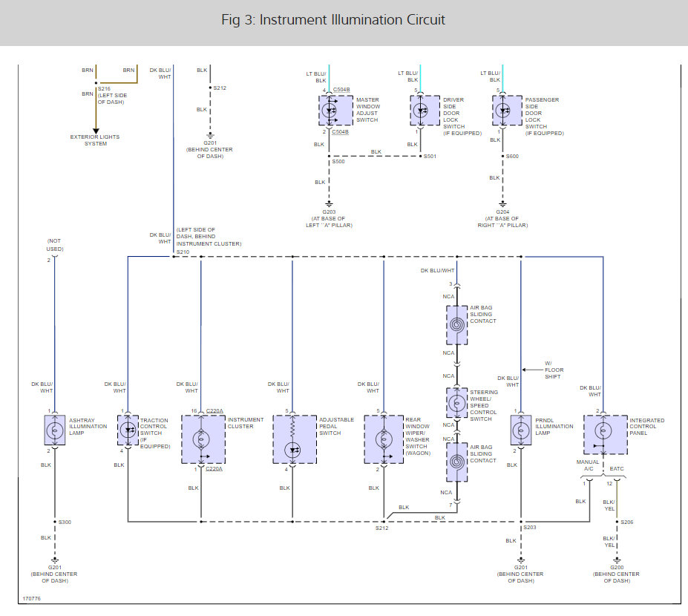Image resolution: width=688 pixels, height=616 pixels.
Task: Click the '(NOT USED)' label
Action: click(55, 245)
